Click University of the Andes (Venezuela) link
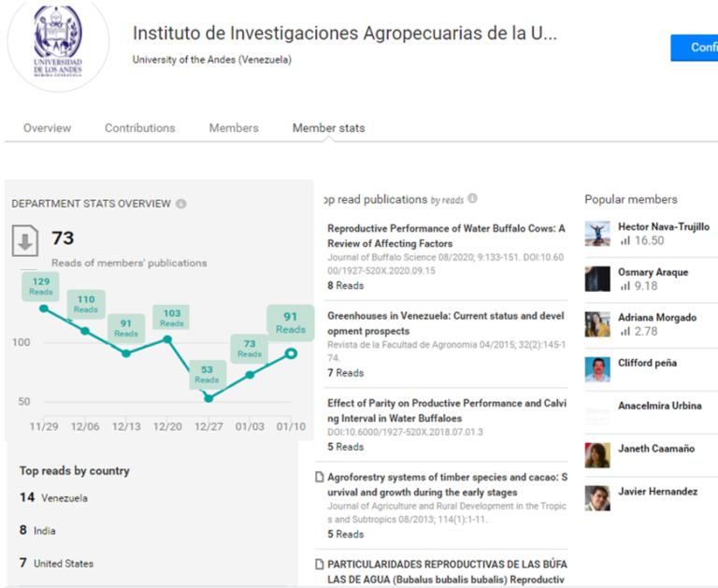This screenshot has height=588, width=718. 212,60
